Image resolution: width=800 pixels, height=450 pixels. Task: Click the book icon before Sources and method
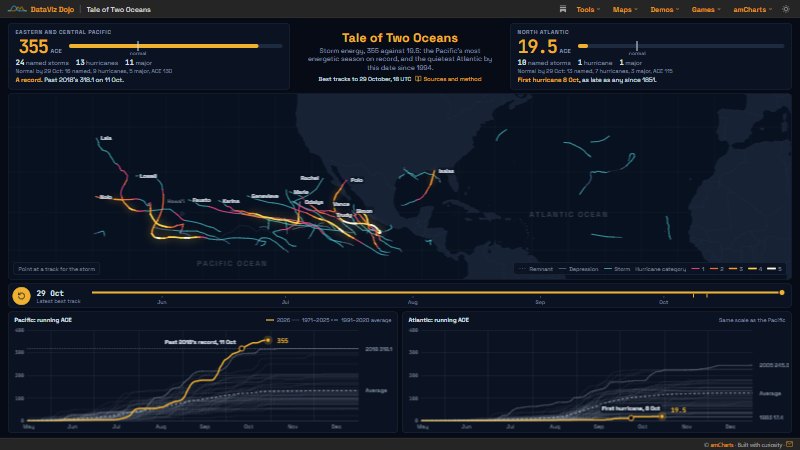(418, 79)
